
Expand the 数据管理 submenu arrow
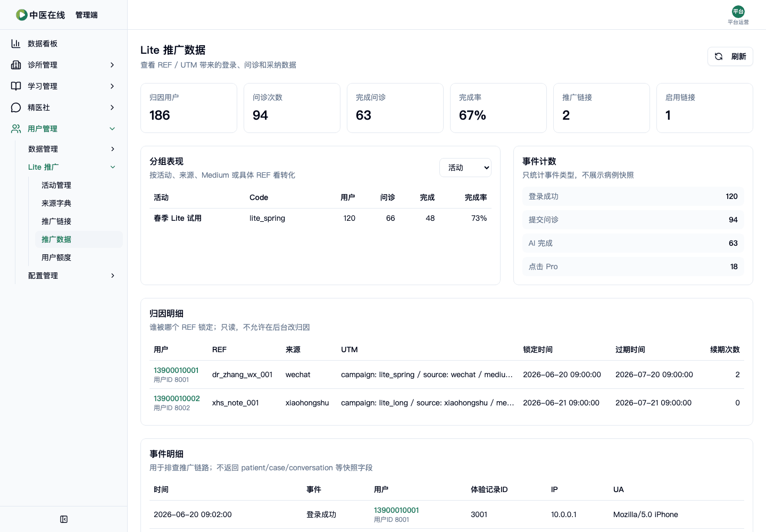pos(113,149)
